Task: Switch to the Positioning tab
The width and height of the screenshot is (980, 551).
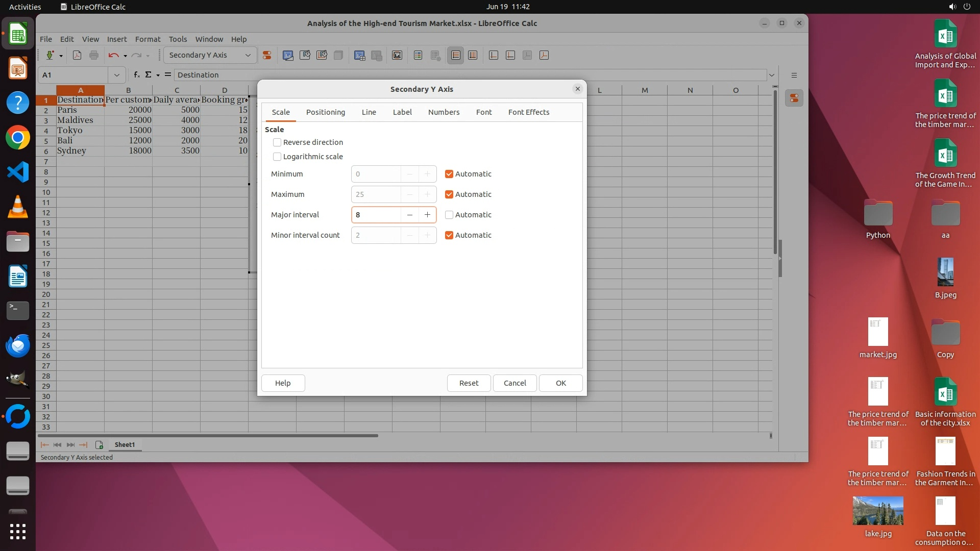Action: click(x=326, y=112)
